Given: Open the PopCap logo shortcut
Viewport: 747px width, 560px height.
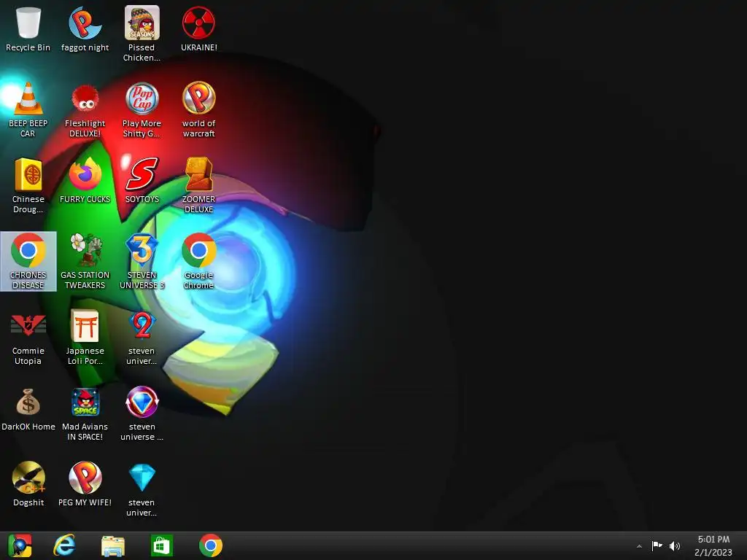Looking at the screenshot, I should (x=142, y=98).
